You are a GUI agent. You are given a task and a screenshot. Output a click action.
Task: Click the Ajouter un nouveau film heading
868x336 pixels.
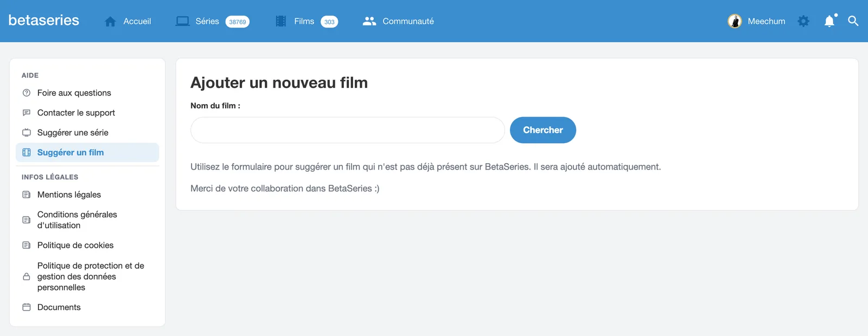coord(279,82)
